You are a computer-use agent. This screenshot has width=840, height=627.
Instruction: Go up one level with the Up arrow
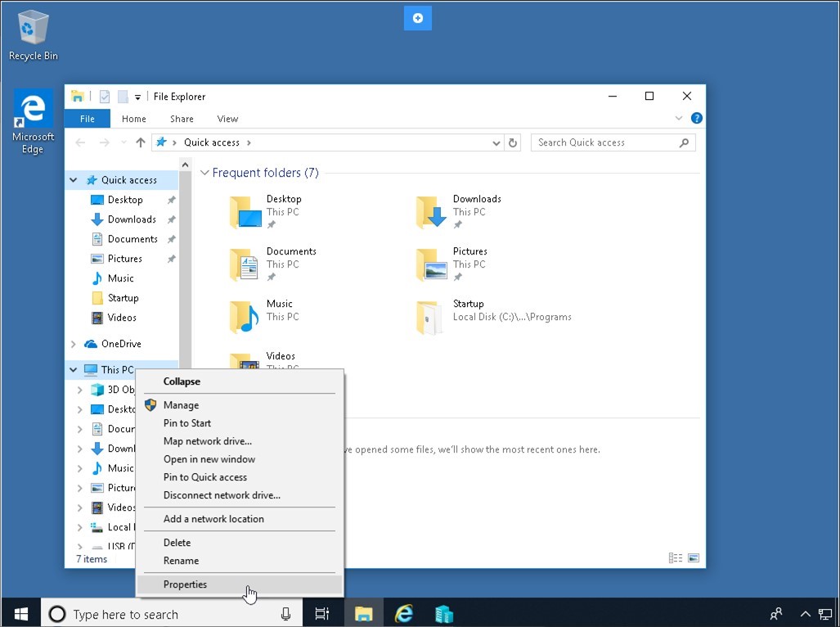coord(141,142)
